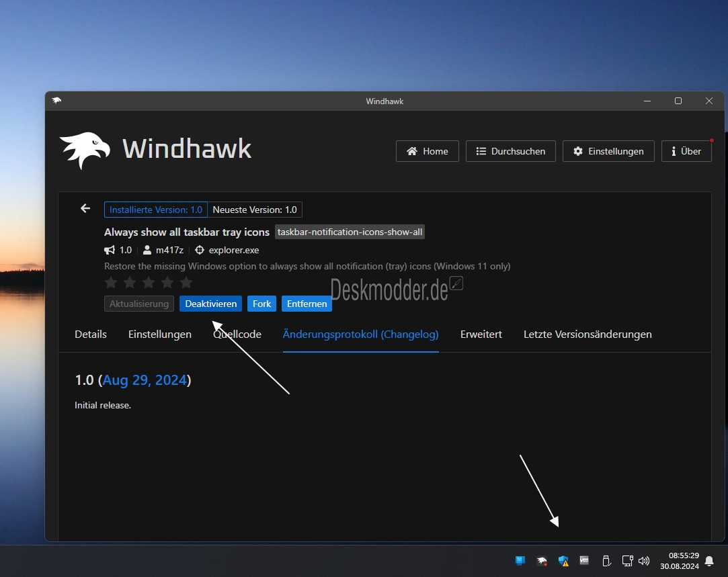Click the blue tray icon left of Windhawk
728x577 pixels.
coord(520,561)
